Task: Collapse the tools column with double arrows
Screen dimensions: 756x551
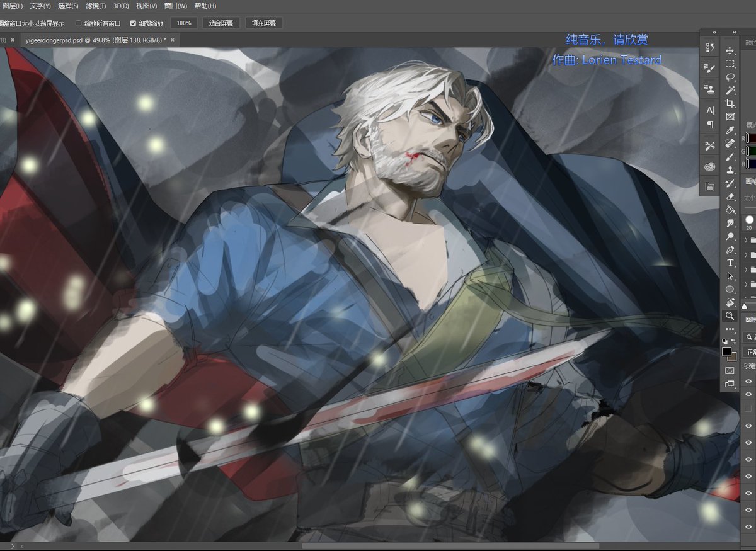Action: point(735,33)
